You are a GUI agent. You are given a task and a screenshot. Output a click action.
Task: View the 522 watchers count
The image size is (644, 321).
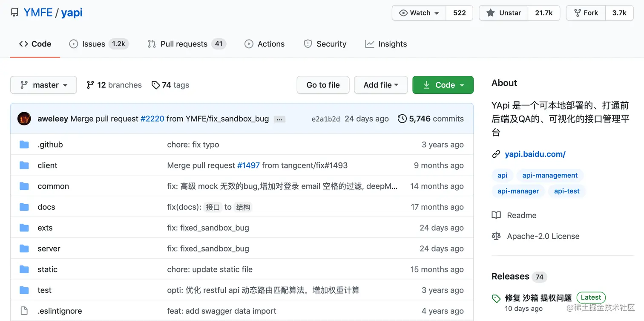tap(460, 13)
